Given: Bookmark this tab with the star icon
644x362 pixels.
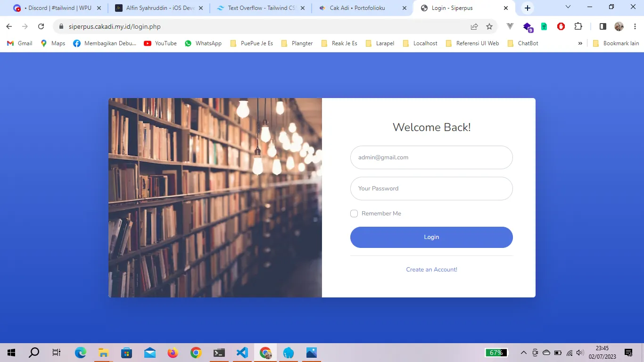Looking at the screenshot, I should coord(489,27).
